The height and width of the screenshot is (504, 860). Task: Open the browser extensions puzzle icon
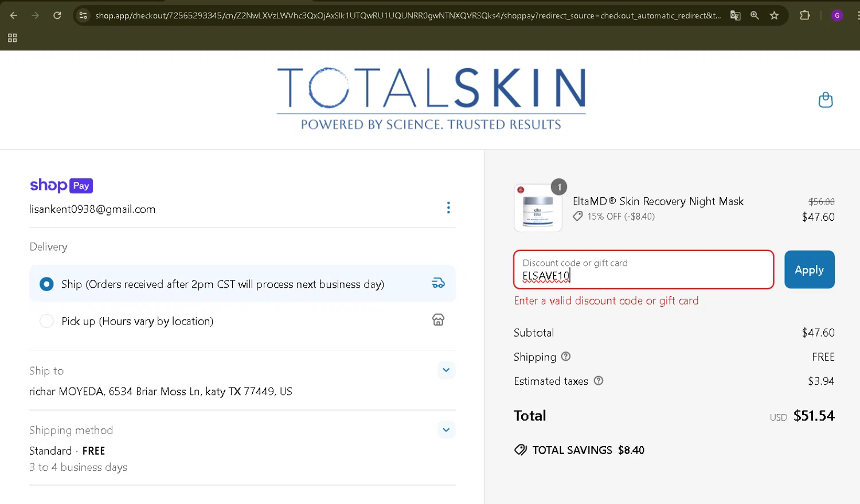(x=805, y=15)
